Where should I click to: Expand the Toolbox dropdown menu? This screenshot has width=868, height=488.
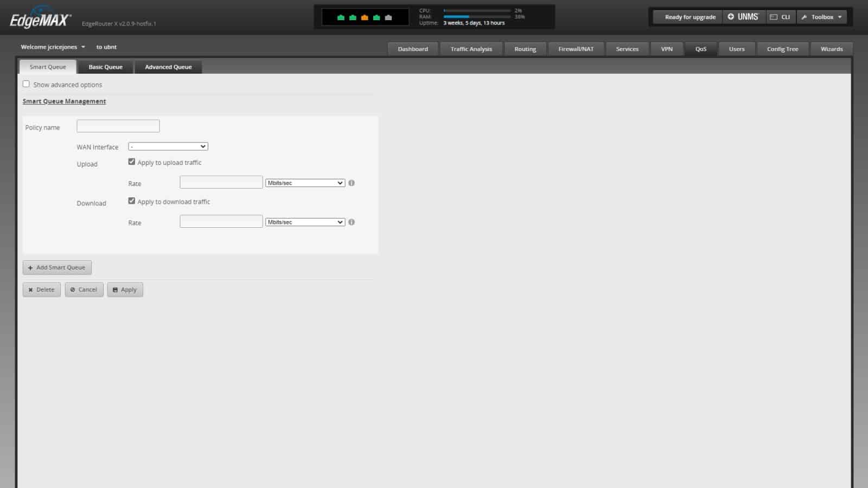(822, 17)
